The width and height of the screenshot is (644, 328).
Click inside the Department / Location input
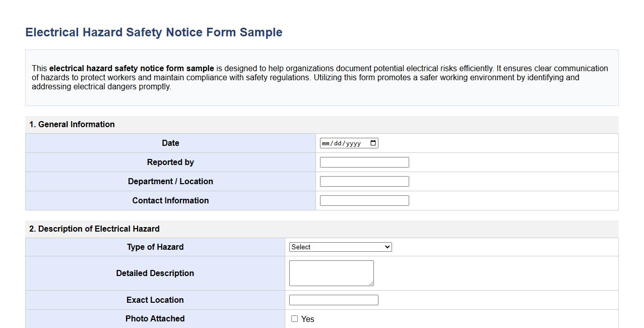pyautogui.click(x=364, y=181)
